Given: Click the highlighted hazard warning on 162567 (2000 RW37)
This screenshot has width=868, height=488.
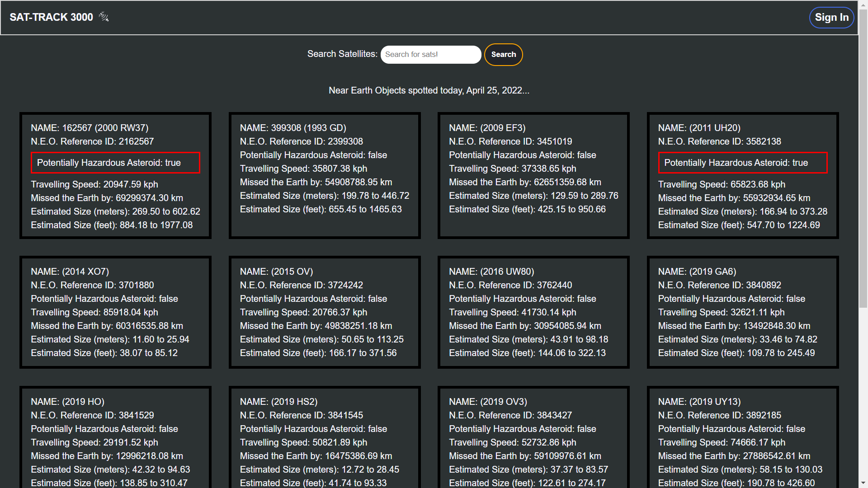Looking at the screenshot, I should pyautogui.click(x=115, y=163).
